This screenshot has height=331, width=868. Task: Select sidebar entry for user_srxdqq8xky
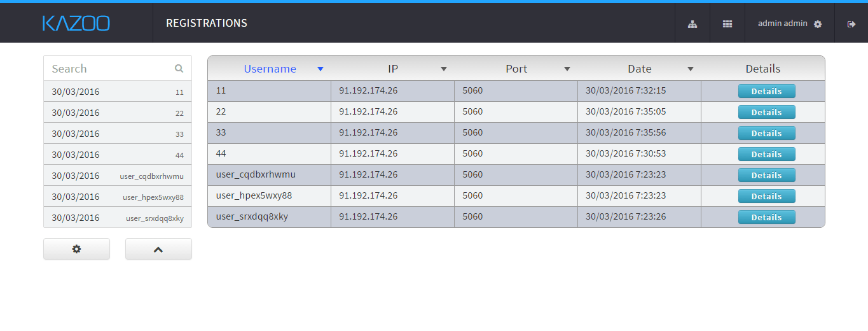118,218
